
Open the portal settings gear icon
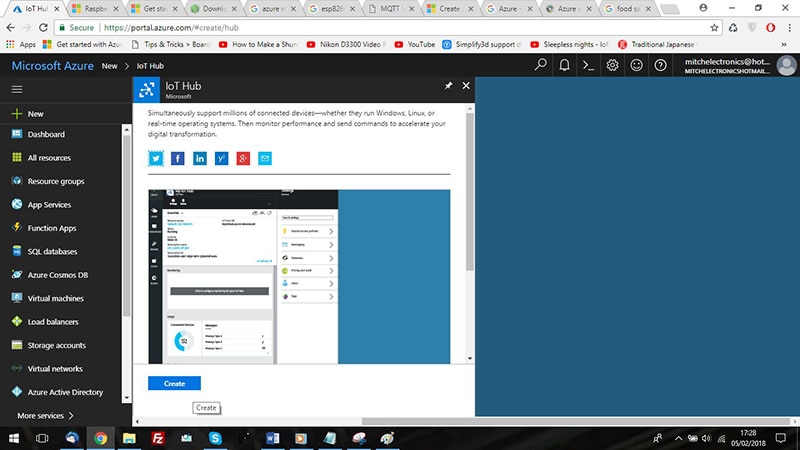coord(612,66)
